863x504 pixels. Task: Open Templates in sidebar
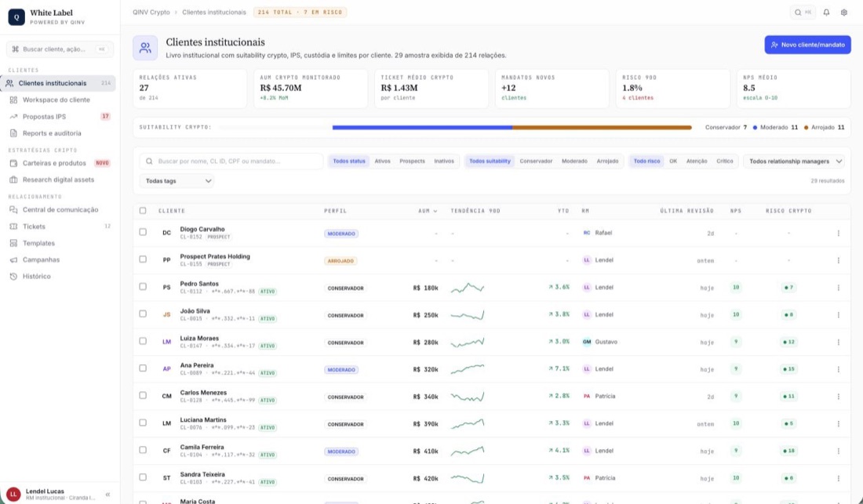coord(58,243)
